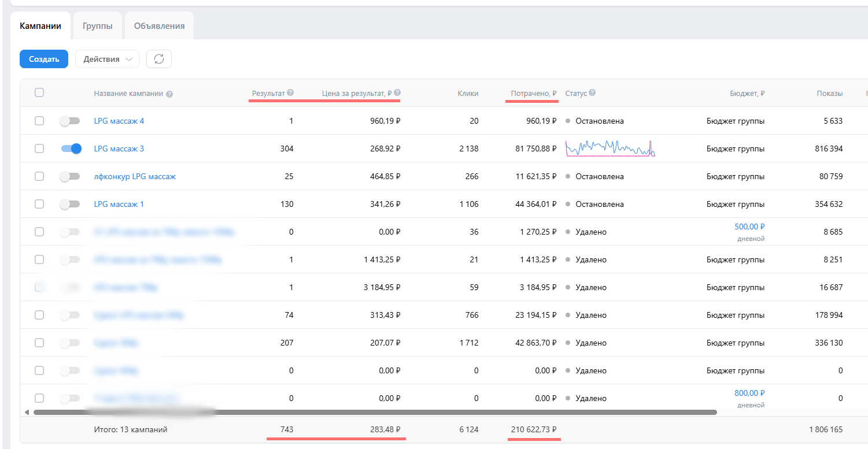Open the LPG массаж 3 campaign link
This screenshot has width=868, height=449.
click(119, 149)
